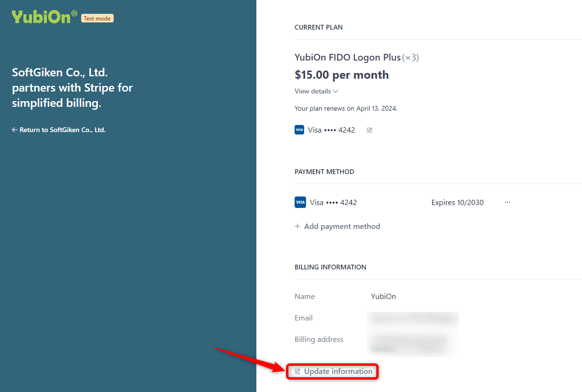
Task: Click the Expires 10/2030 text
Action: [x=457, y=203]
